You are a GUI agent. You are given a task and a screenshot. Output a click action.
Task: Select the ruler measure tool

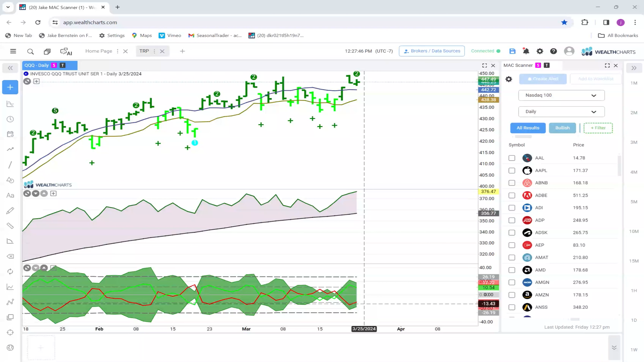point(10,226)
